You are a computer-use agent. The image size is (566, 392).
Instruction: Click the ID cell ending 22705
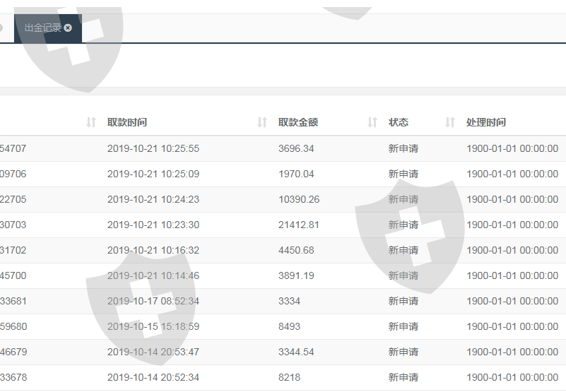[13, 199]
